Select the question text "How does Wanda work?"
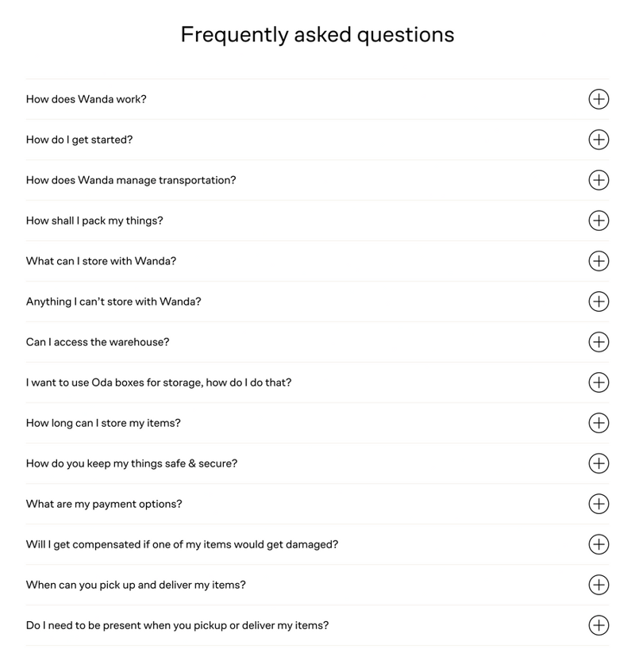 coord(83,99)
